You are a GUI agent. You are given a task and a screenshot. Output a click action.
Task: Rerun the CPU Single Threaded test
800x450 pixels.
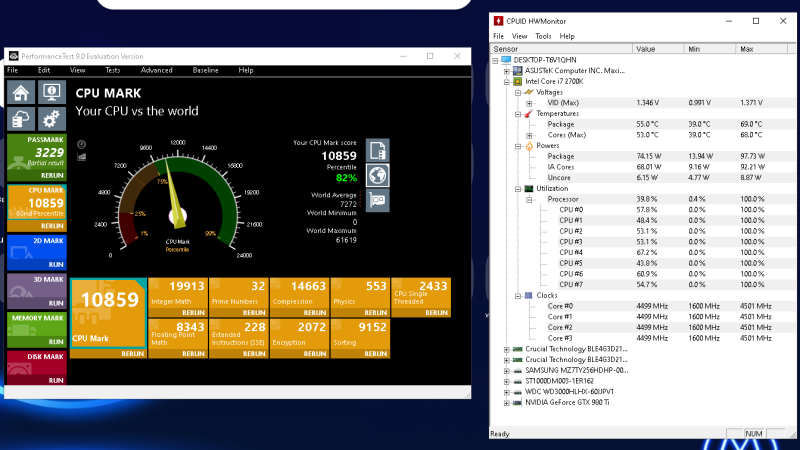click(436, 312)
